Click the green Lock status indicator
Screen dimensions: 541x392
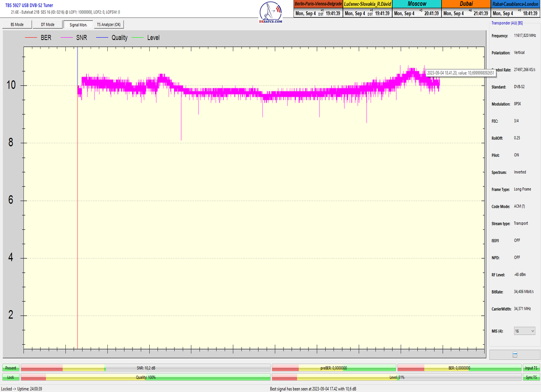10,377
